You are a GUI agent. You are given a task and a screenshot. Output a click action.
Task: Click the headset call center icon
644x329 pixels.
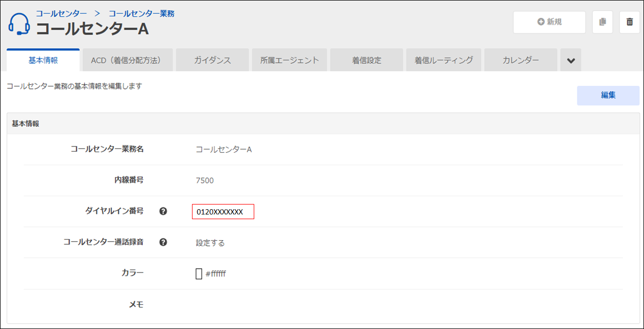[19, 24]
